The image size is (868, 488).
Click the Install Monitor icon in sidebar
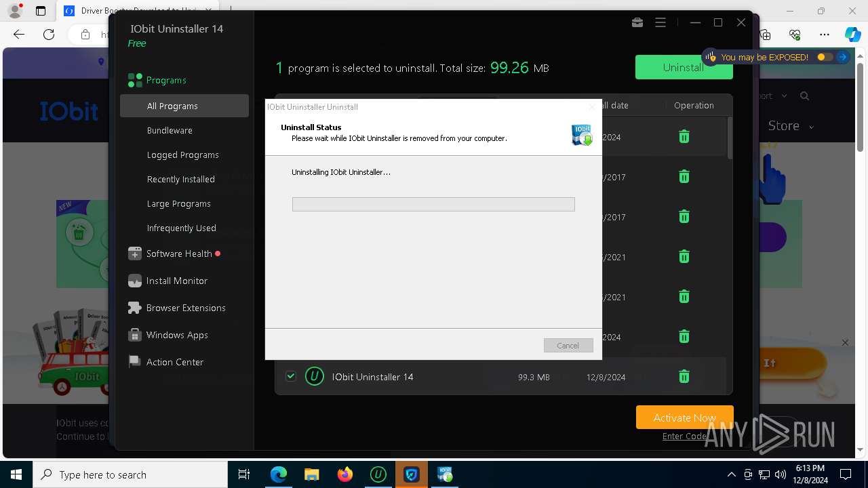coord(135,281)
